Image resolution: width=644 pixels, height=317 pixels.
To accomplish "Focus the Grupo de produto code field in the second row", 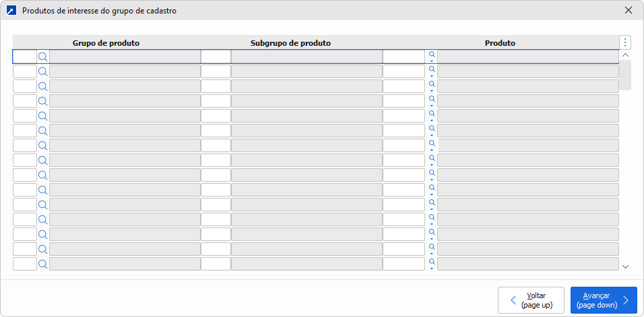I will [25, 71].
